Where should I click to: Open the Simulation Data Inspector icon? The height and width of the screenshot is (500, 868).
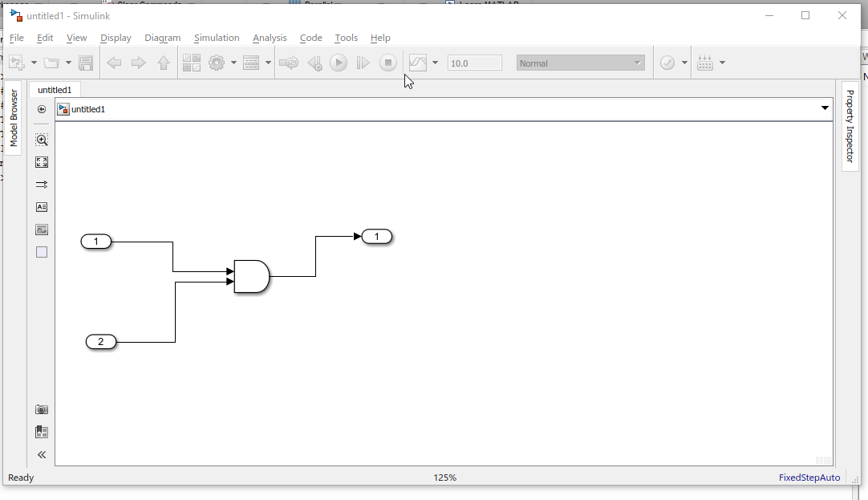point(418,63)
